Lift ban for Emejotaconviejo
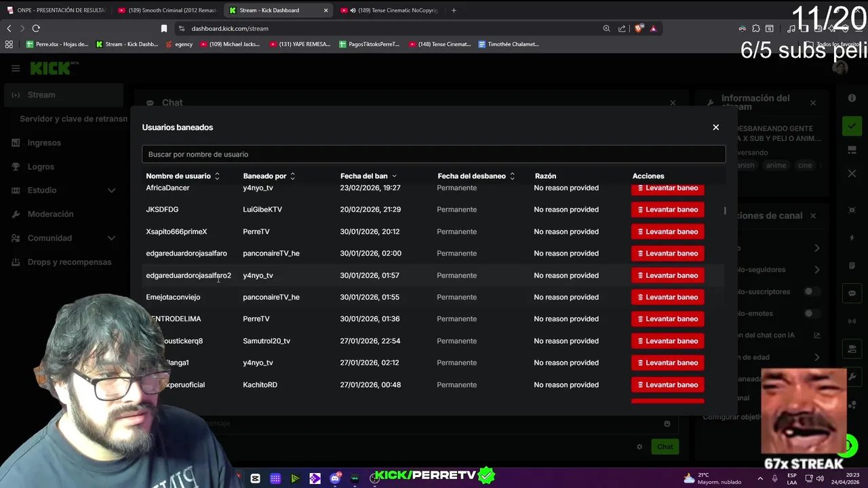The image size is (868, 488). tap(667, 297)
